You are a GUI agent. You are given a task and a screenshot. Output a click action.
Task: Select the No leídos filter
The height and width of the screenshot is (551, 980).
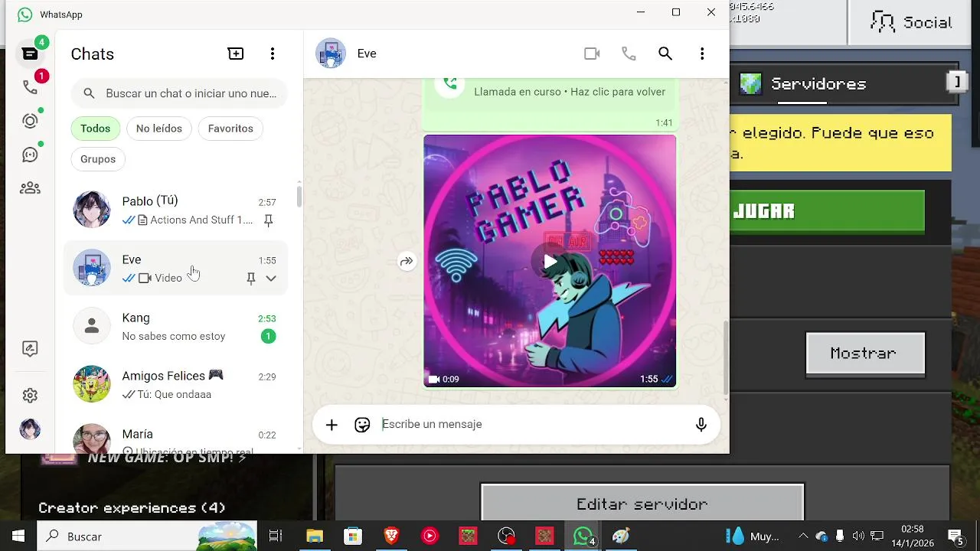159,129
